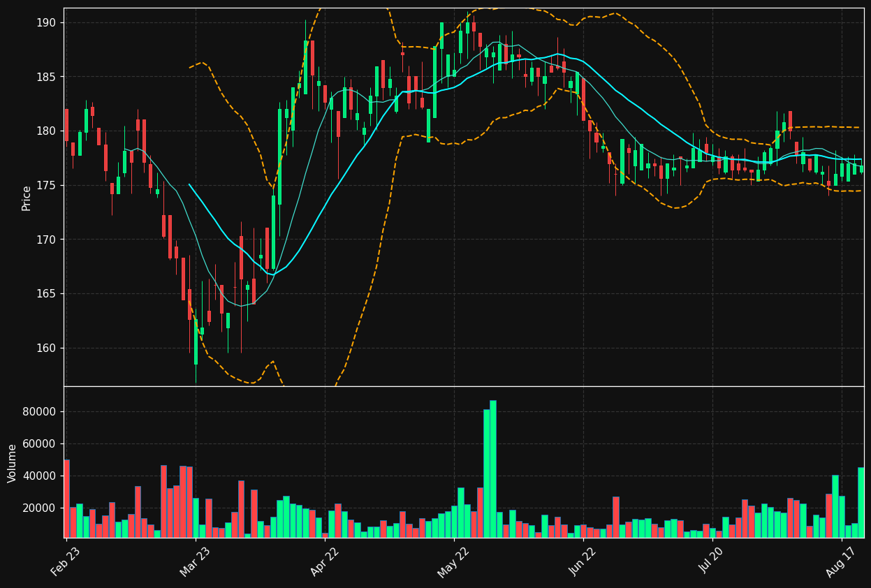871x588 pixels.
Task: Click the 40000 volume axis label
Action: tap(39, 476)
